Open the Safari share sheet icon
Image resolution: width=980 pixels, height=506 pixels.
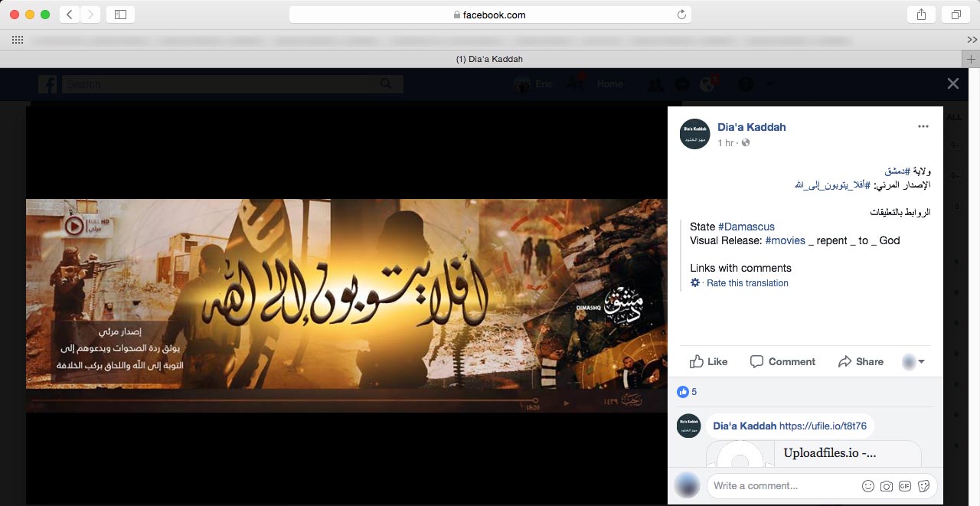920,15
